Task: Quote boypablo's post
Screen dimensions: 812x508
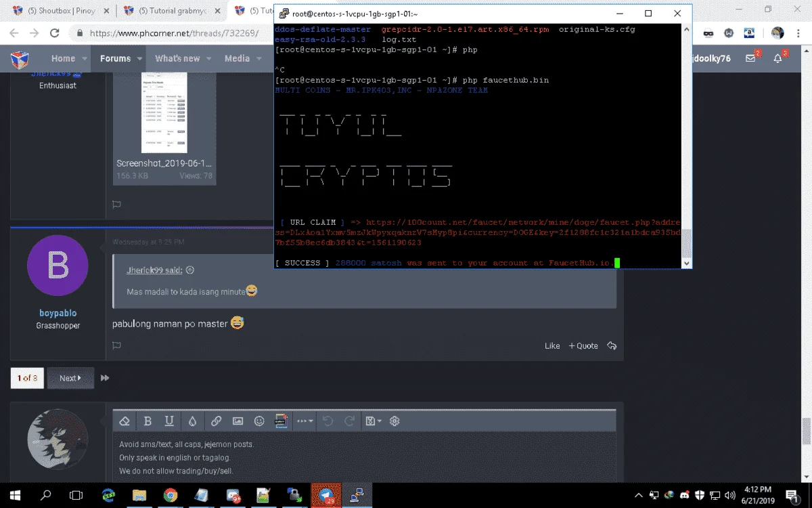Action: click(x=583, y=345)
